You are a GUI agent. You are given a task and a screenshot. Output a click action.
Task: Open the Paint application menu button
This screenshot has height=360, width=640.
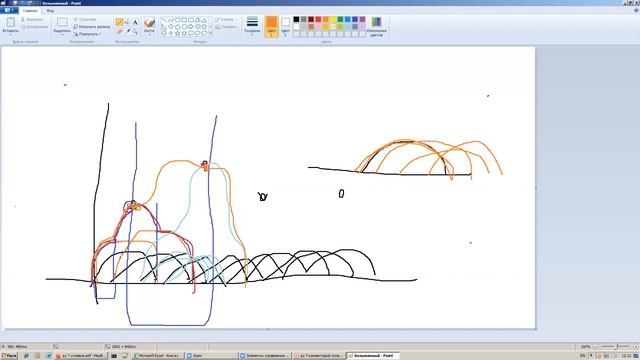point(9,10)
